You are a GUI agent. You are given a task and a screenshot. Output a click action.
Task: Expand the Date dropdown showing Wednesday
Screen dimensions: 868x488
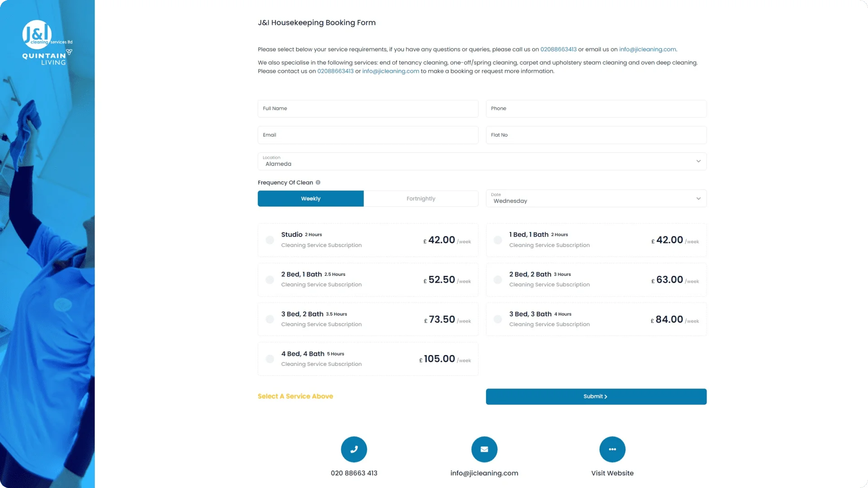(x=595, y=199)
